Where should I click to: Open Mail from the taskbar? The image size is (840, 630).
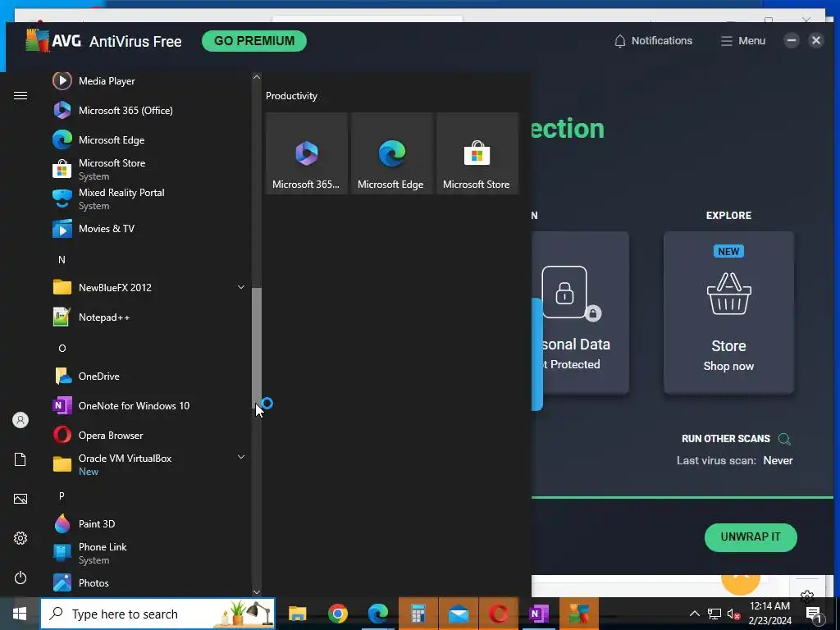coord(459,614)
